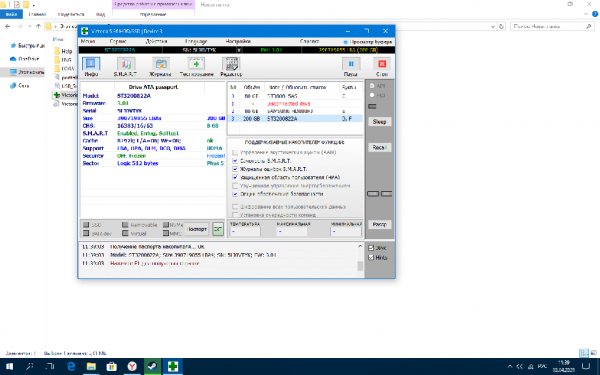The height and width of the screenshot is (375, 600).
Task: Open the Language menu
Action: 196,41
